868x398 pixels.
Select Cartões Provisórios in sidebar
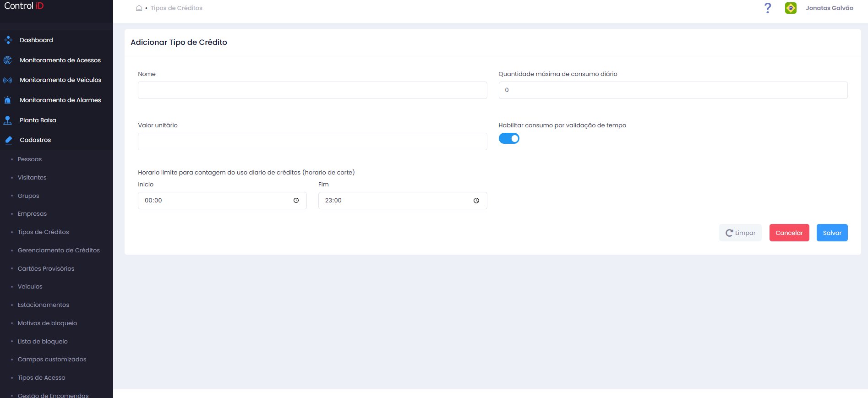pos(46,268)
